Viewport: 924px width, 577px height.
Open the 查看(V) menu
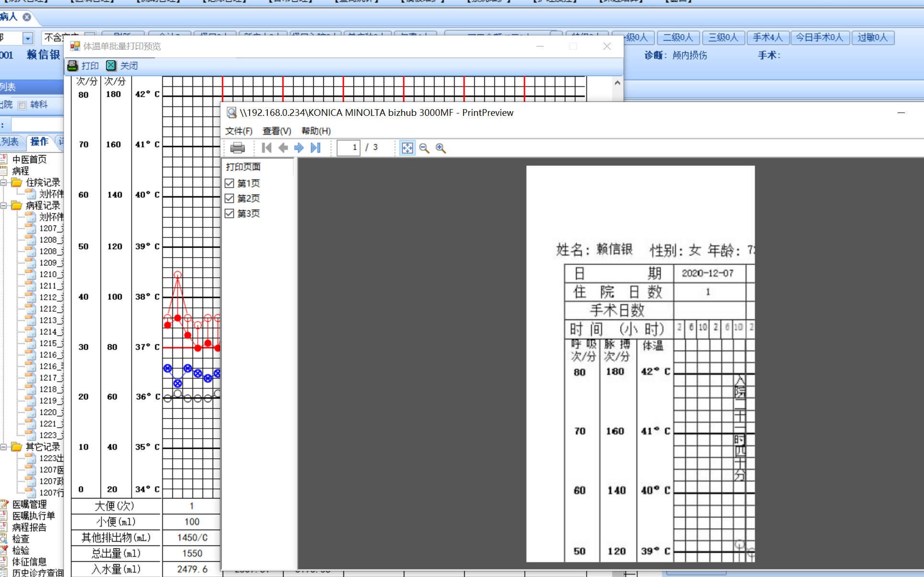(x=276, y=131)
